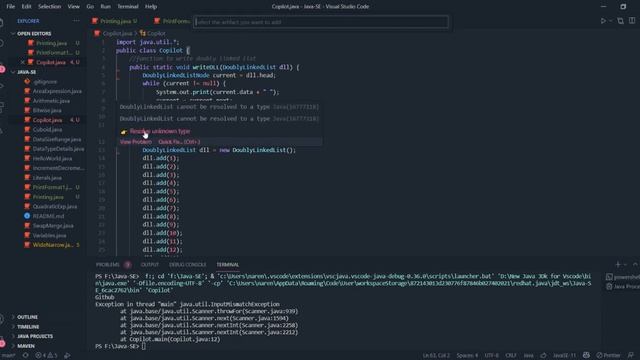640x360 pixels.
Task: Click Quick Fix link in hover
Action: pyautogui.click(x=179, y=142)
